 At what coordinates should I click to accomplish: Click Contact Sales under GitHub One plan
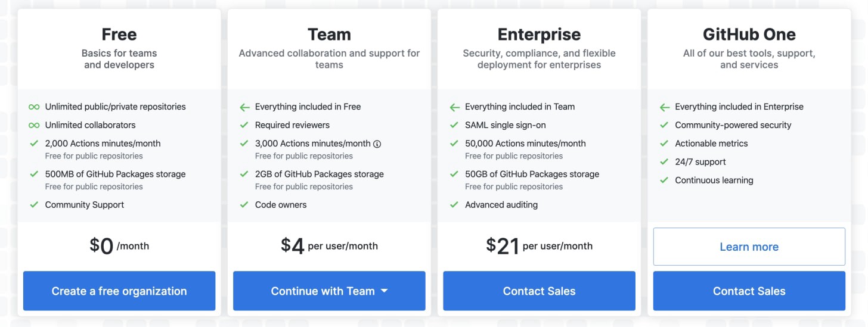749,291
